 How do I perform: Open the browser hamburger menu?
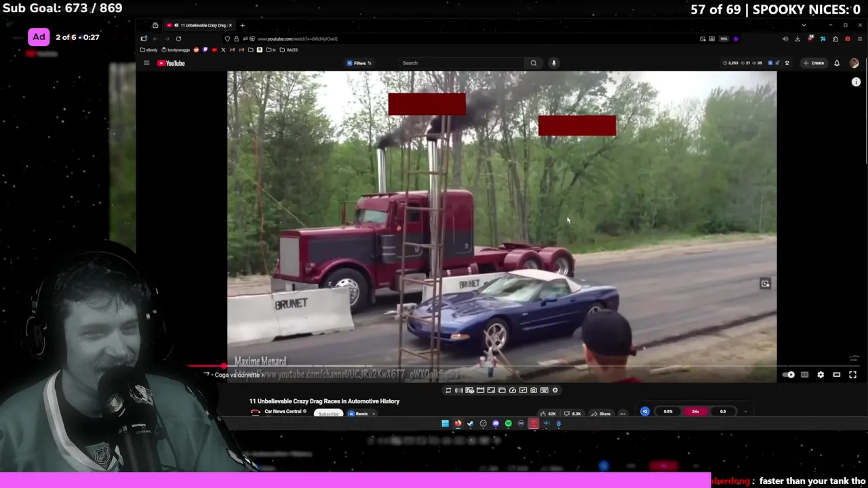point(860,39)
